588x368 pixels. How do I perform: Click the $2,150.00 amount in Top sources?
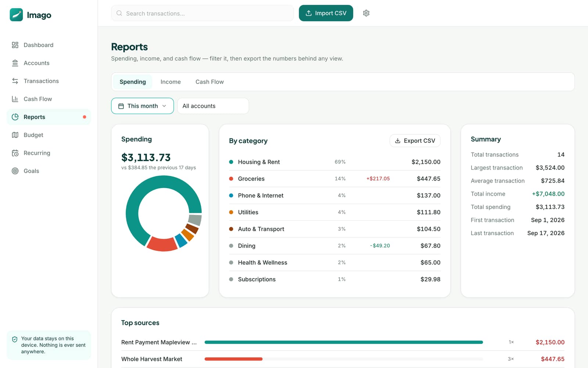[550, 342]
